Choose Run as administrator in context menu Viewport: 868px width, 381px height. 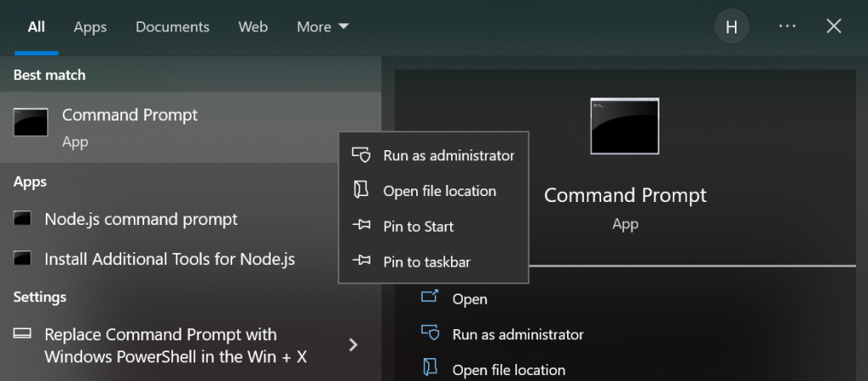pyautogui.click(x=433, y=155)
